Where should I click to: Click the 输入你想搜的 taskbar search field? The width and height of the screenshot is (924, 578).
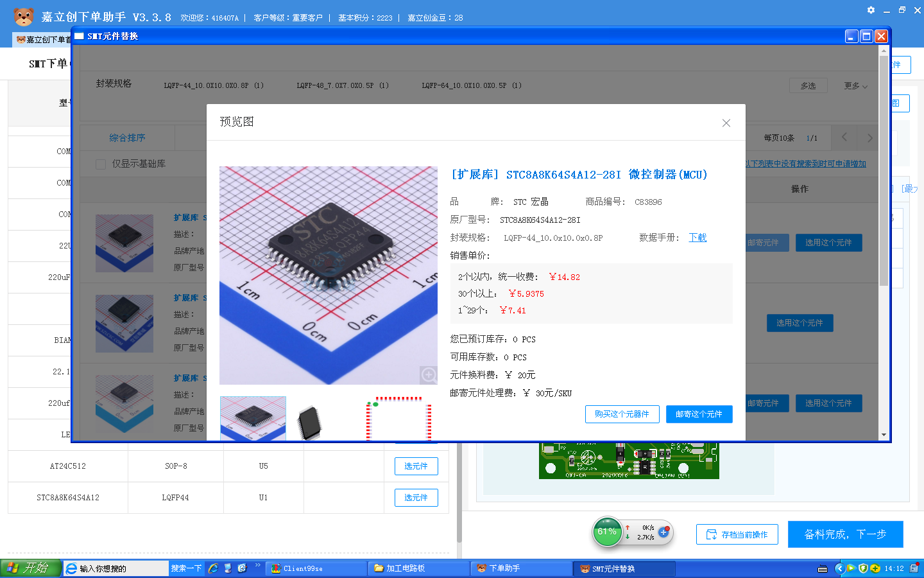pyautogui.click(x=116, y=568)
